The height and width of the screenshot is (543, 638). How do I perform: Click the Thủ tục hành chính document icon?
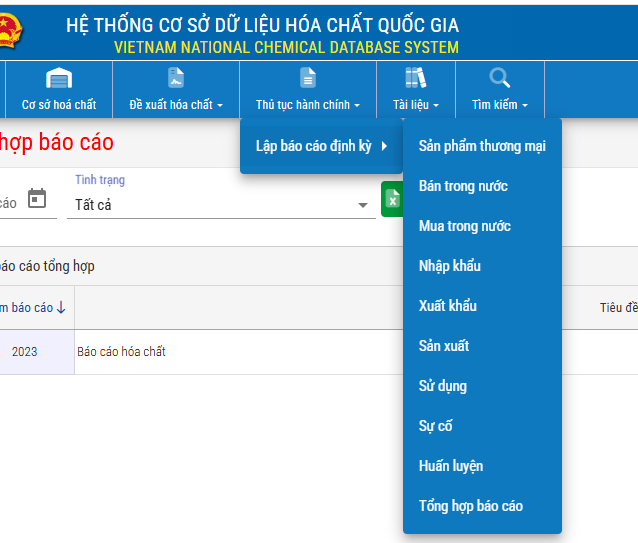pos(308,79)
